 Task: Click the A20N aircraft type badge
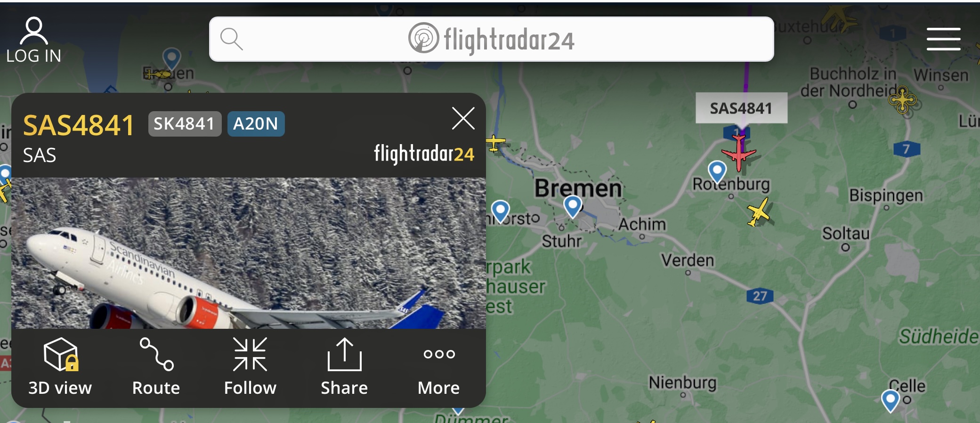coord(256,124)
